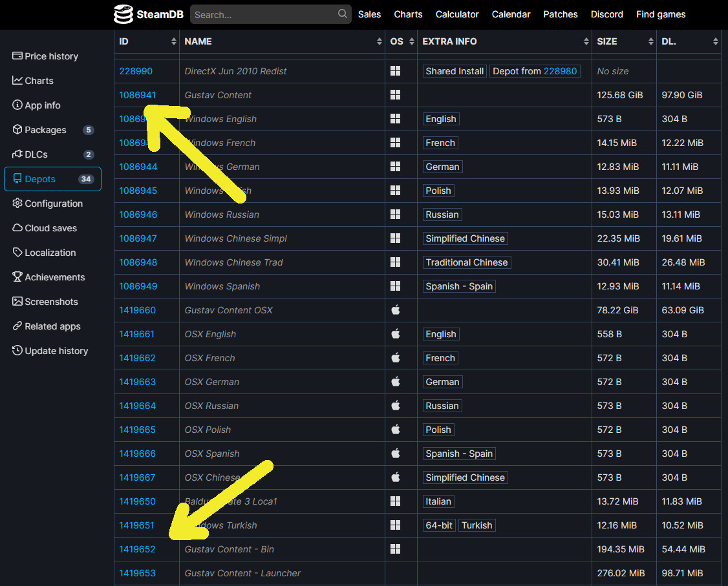Click the DLCs count badge 2

pos(88,154)
